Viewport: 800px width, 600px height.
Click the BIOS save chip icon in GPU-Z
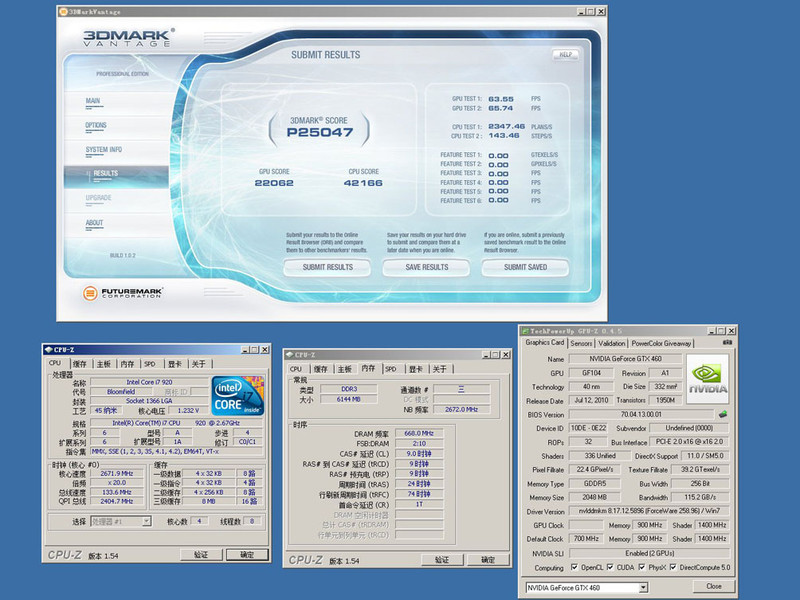722,414
